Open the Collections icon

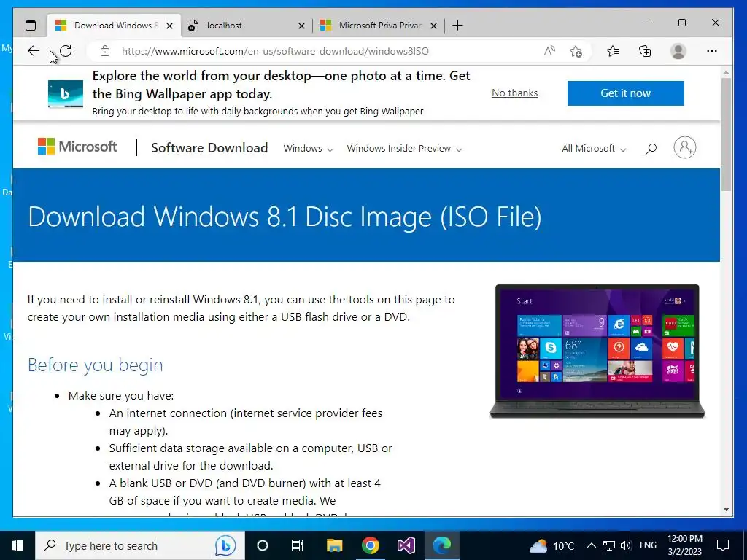[645, 51]
